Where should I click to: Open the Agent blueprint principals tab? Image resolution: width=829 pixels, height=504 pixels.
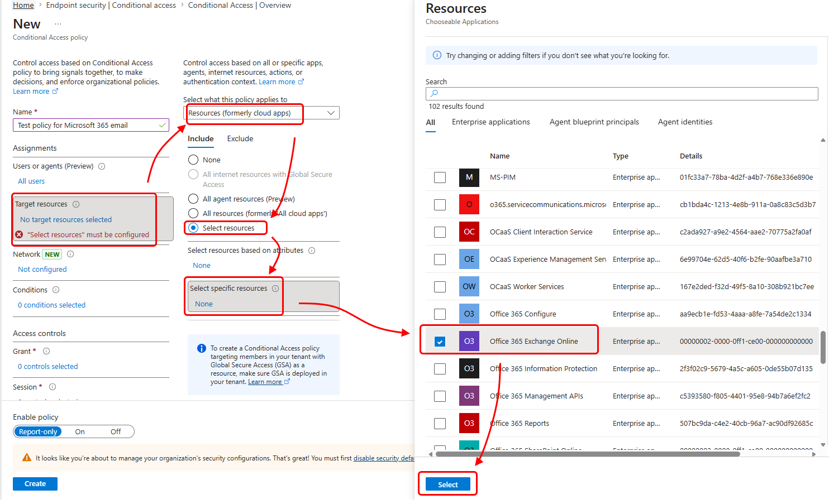pos(594,122)
